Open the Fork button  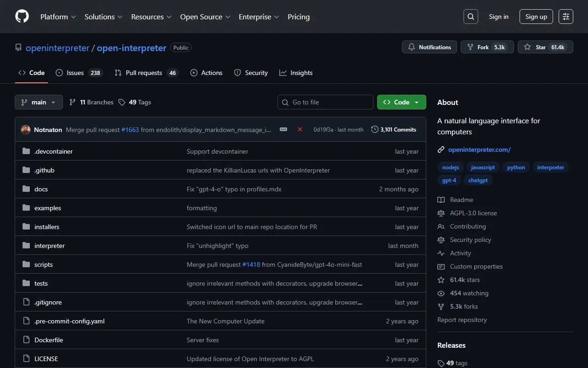[x=487, y=47]
